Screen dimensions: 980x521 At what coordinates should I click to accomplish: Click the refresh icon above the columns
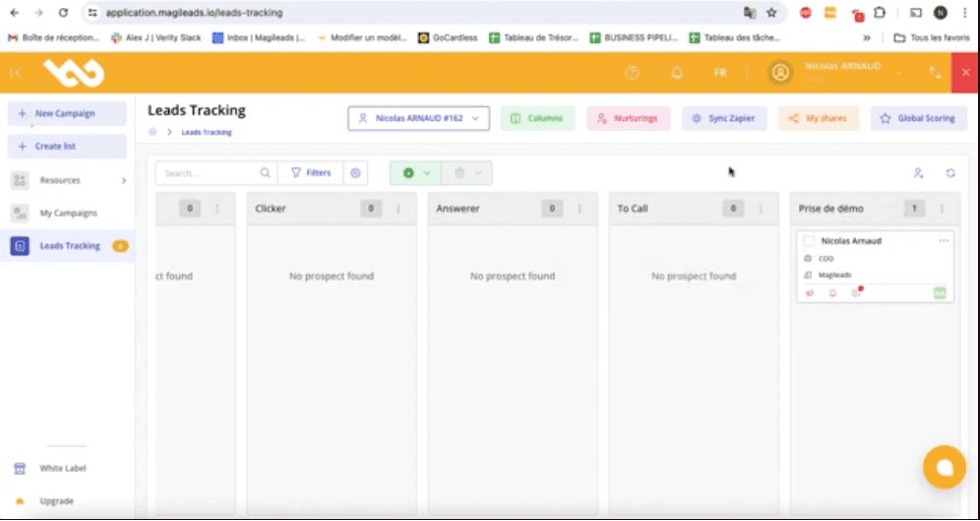[950, 173]
